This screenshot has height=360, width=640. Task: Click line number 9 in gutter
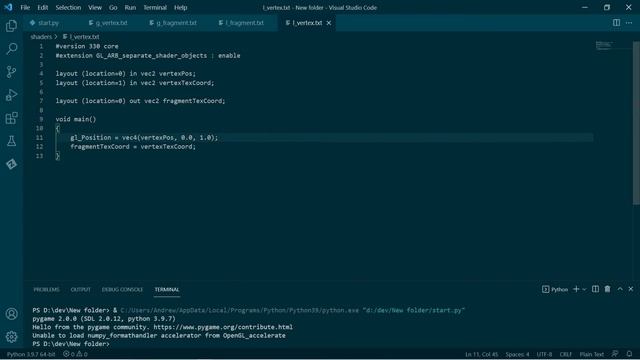tap(41, 119)
